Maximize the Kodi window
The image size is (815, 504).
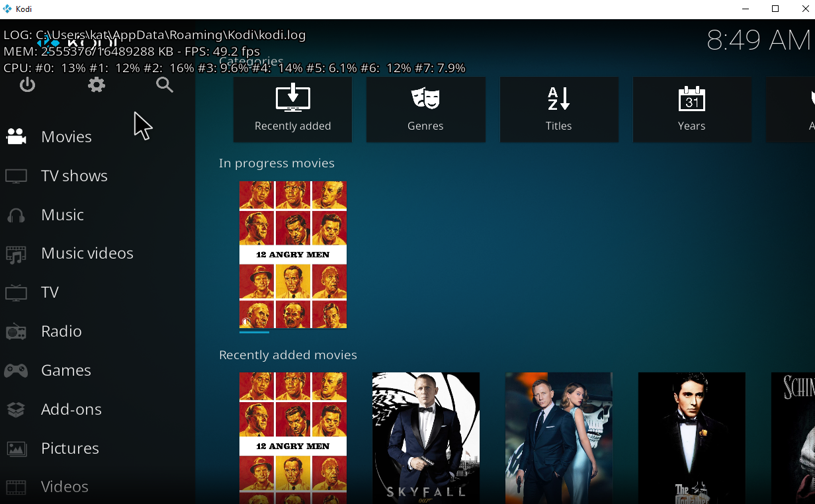coord(775,9)
